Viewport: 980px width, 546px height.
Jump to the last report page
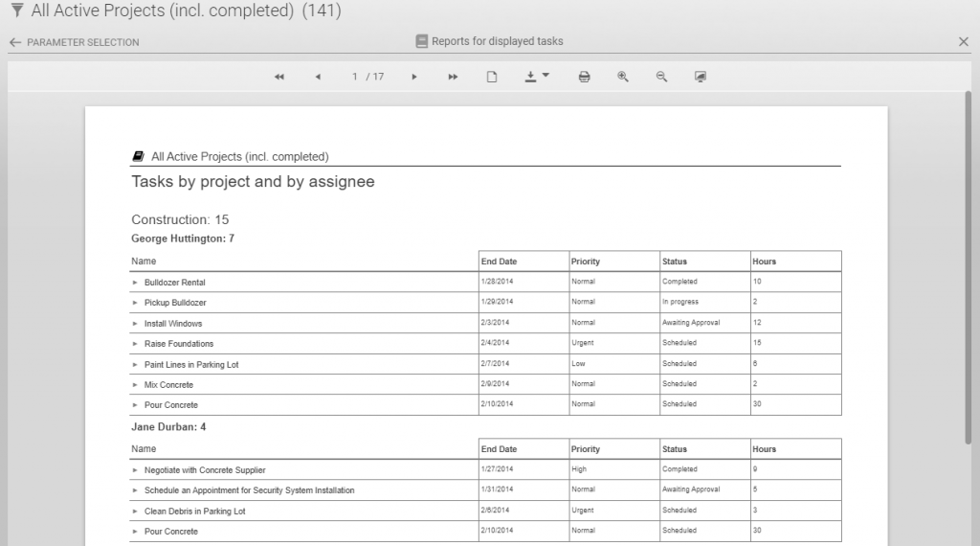pos(453,77)
